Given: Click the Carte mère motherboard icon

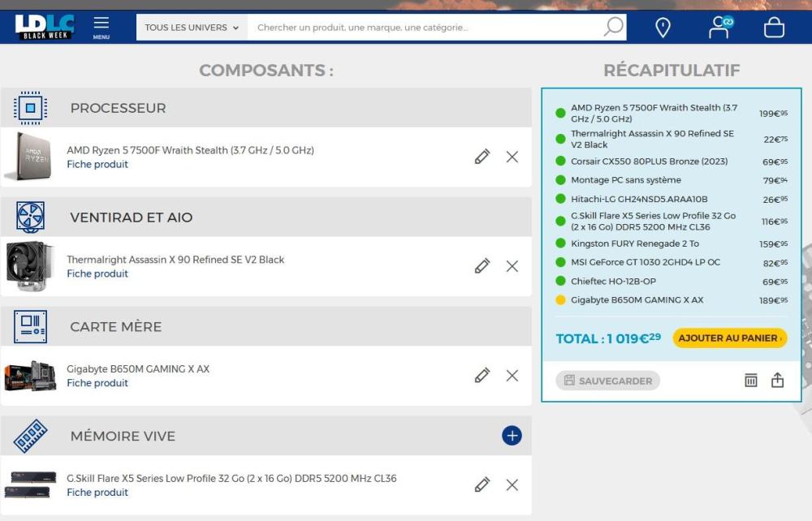Looking at the screenshot, I should [31, 326].
